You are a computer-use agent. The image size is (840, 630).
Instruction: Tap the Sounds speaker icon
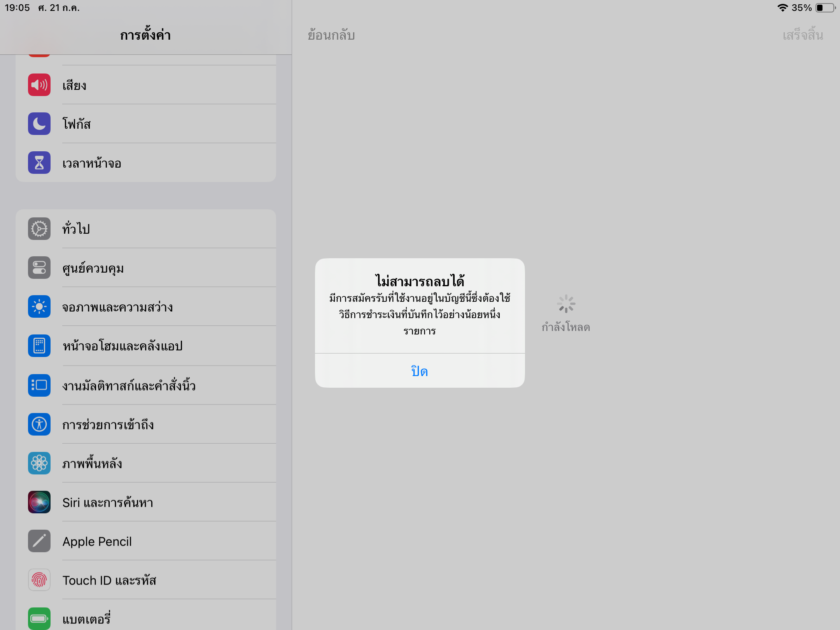coord(39,85)
